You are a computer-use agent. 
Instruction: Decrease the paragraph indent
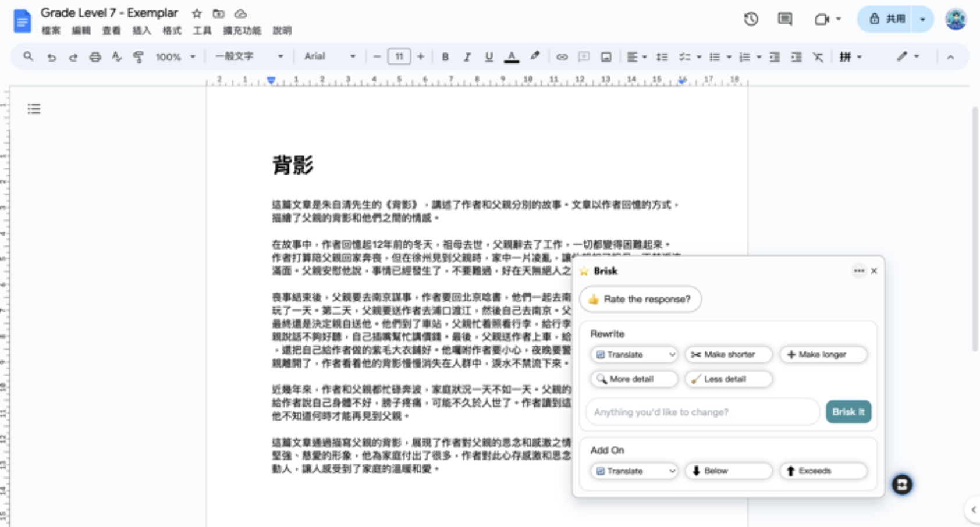tap(775, 57)
